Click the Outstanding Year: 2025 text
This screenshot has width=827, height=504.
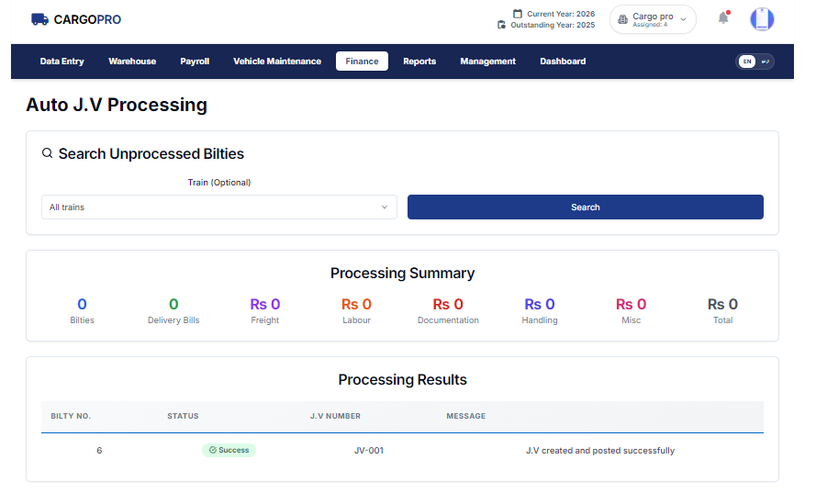(x=553, y=25)
